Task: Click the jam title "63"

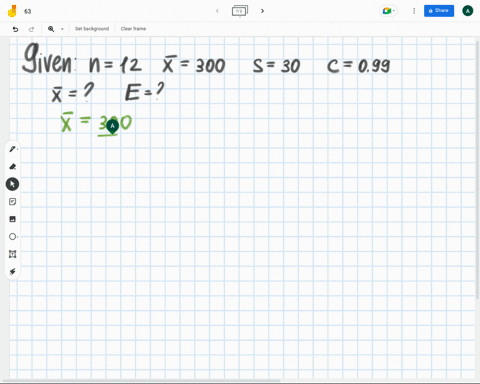Action: (x=28, y=11)
